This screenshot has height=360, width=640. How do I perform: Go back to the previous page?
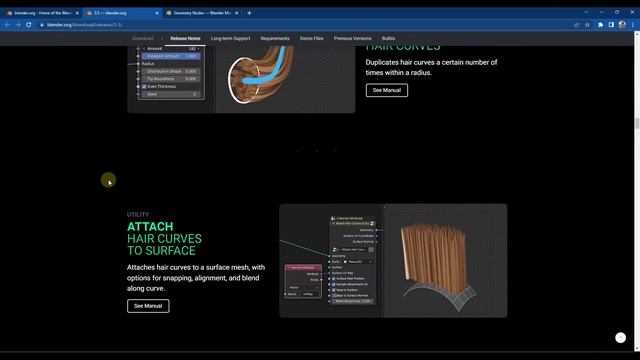(x=7, y=25)
